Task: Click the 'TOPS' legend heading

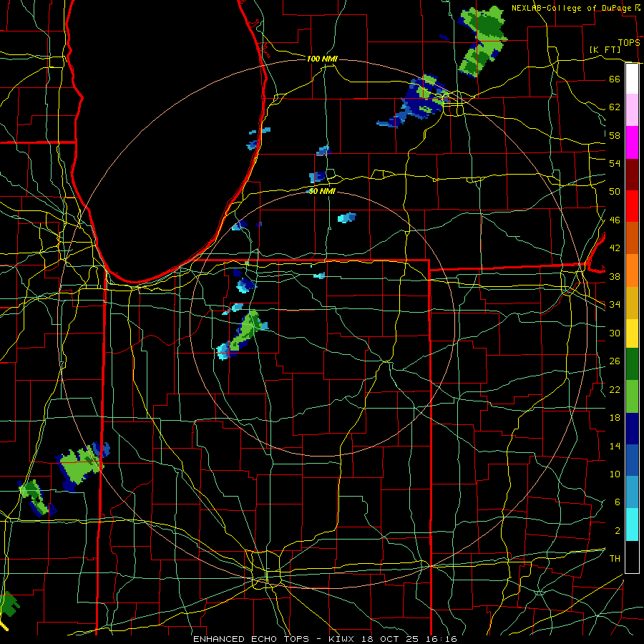Action: [629, 42]
